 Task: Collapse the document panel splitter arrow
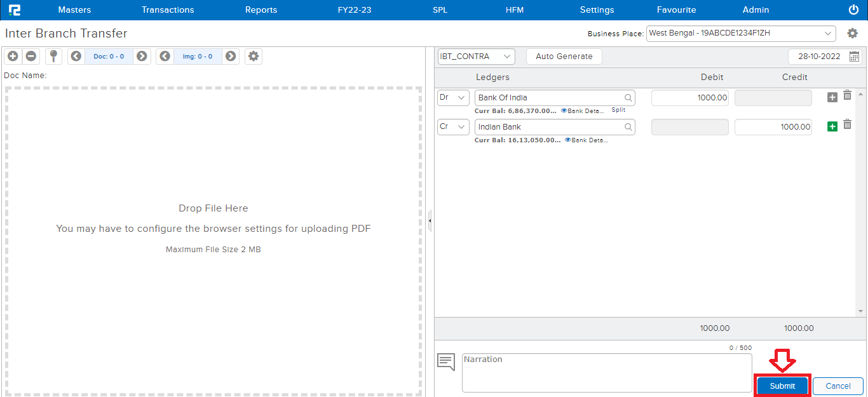(x=430, y=221)
